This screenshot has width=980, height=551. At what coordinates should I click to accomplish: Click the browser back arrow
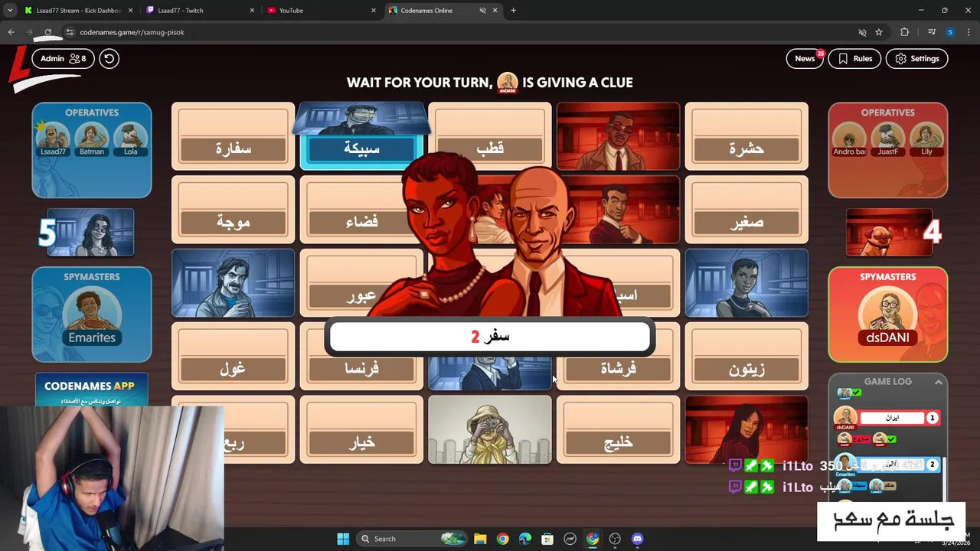point(11,32)
